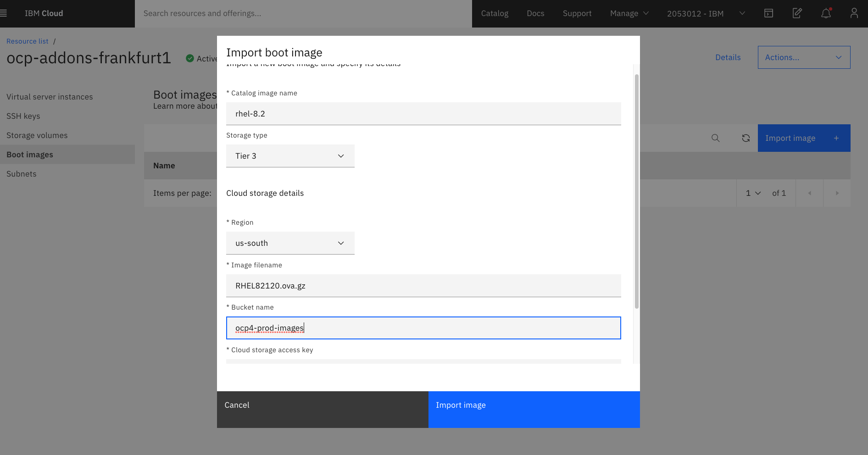Click the Image filename field
Screen dimensions: 868x455
423,286
